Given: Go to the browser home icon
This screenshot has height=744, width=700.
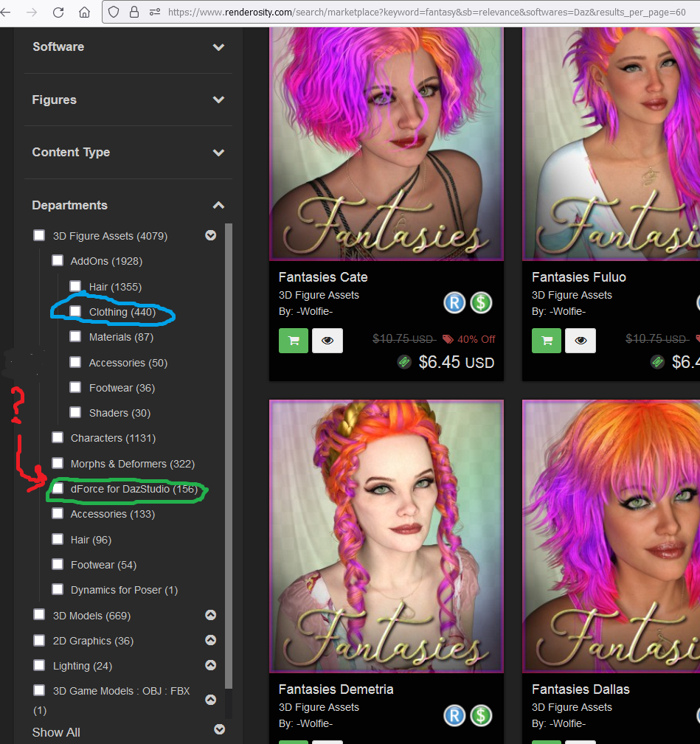Looking at the screenshot, I should tap(85, 13).
